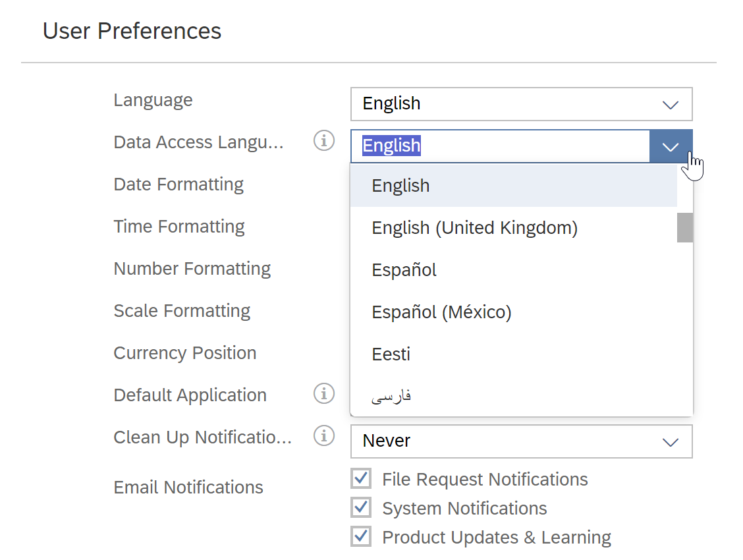Expand the Never cleanup notifications dropdown
This screenshot has height=560, width=743.
tap(670, 441)
